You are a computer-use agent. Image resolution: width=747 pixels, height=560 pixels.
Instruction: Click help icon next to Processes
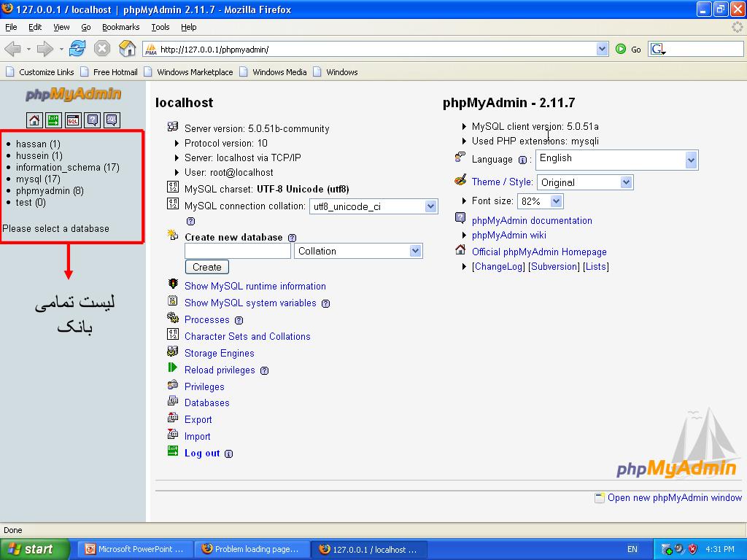pos(239,321)
